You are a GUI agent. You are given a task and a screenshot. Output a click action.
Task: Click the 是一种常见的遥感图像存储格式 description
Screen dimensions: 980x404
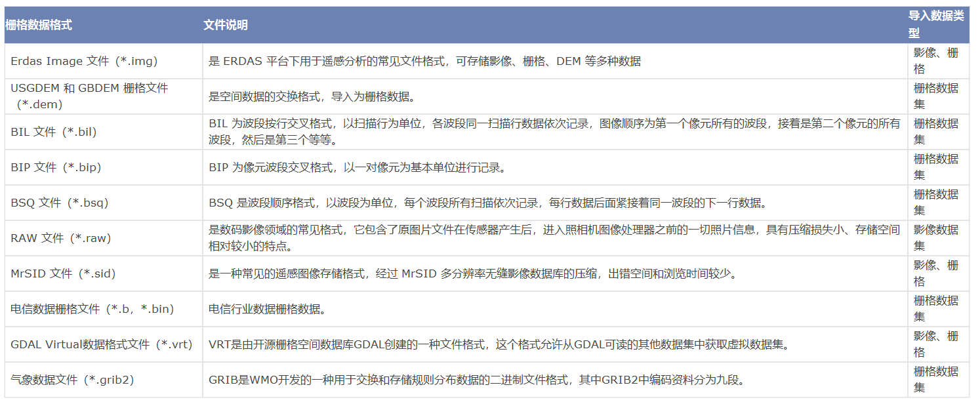pyautogui.click(x=473, y=273)
